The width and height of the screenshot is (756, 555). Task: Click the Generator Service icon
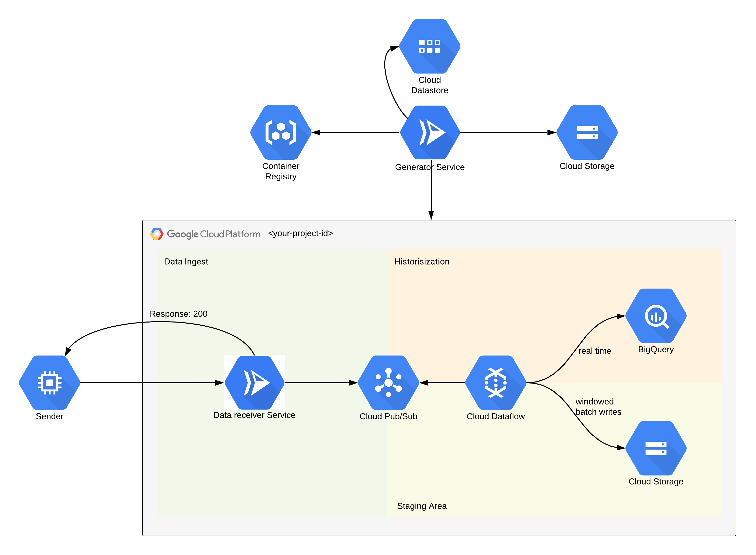(x=430, y=132)
